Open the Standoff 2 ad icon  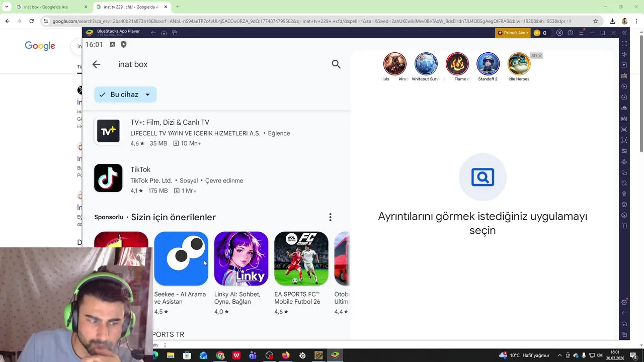[x=488, y=64]
